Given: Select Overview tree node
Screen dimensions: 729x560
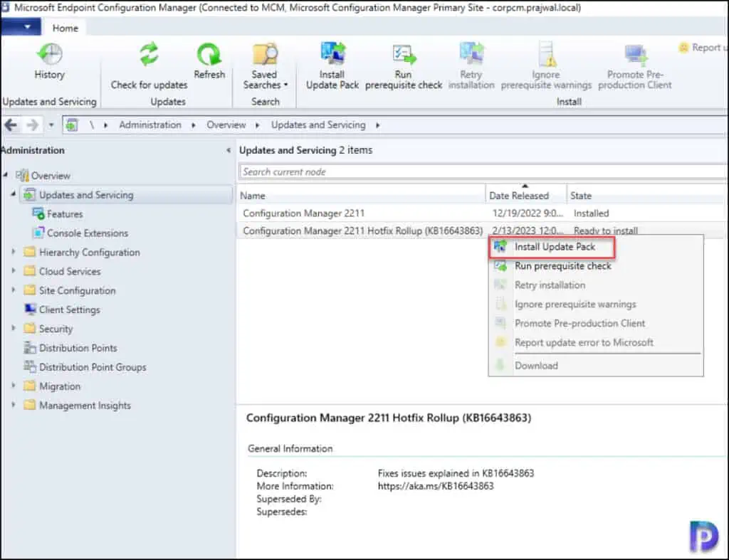Looking at the screenshot, I should click(x=51, y=176).
